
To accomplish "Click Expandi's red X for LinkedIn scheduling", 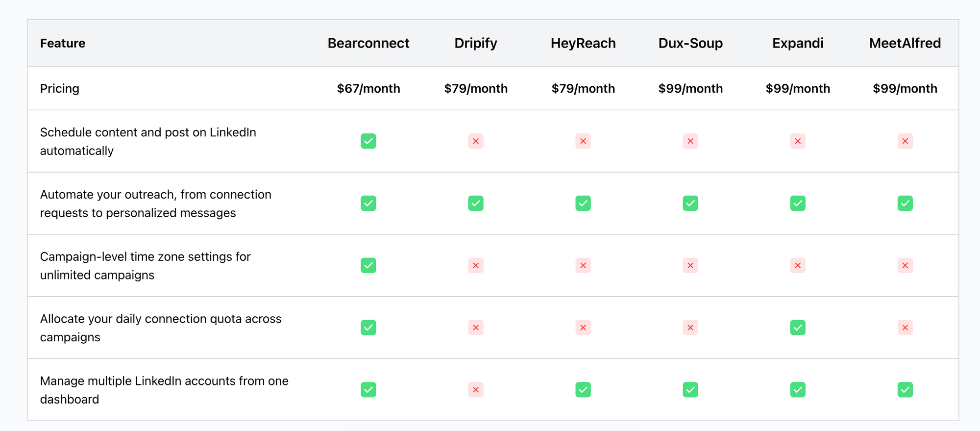I will click(798, 141).
